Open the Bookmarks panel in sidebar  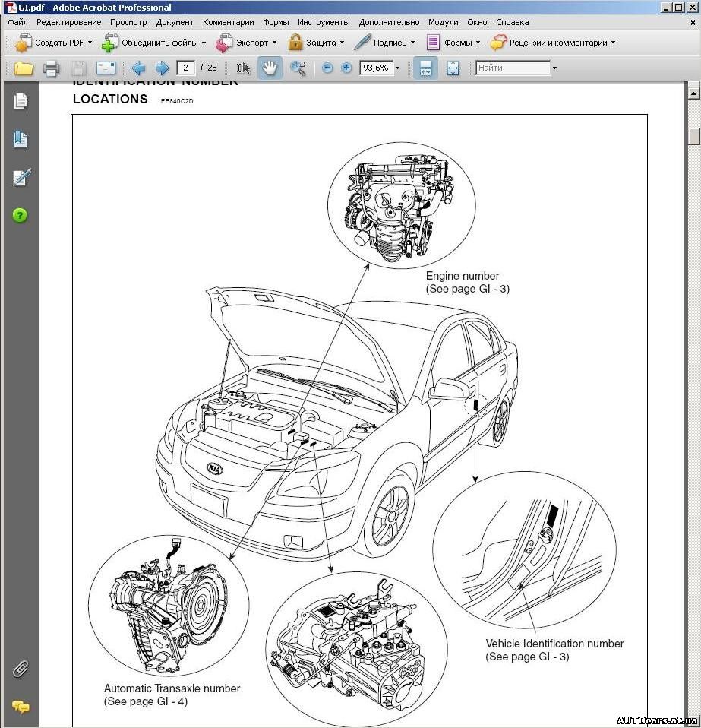coord(21,139)
